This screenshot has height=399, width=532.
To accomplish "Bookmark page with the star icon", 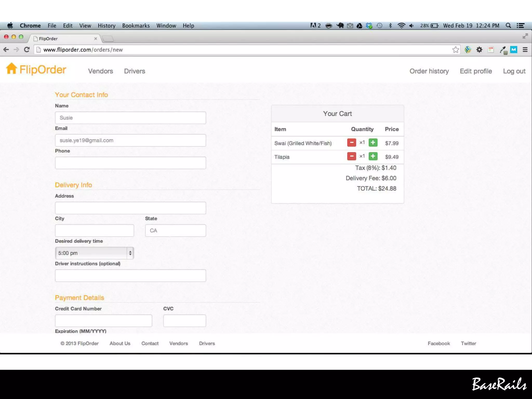I will pos(455,50).
